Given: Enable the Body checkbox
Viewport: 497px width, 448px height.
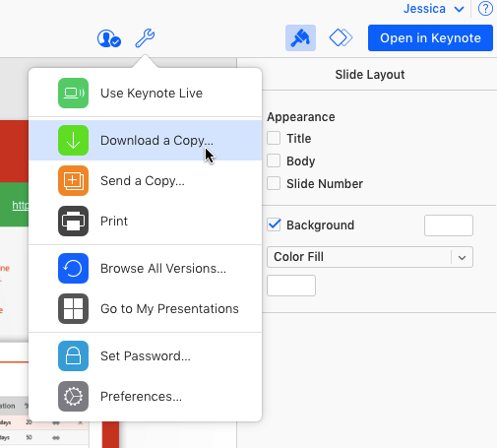Looking at the screenshot, I should pos(274,160).
